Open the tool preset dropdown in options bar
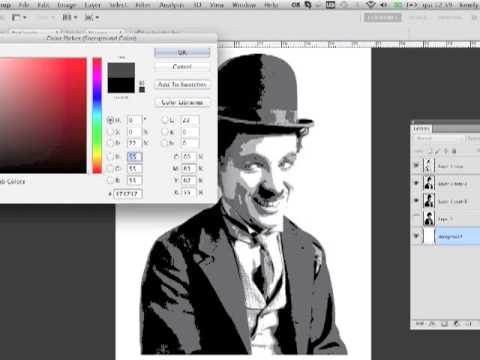 tap(19, 17)
